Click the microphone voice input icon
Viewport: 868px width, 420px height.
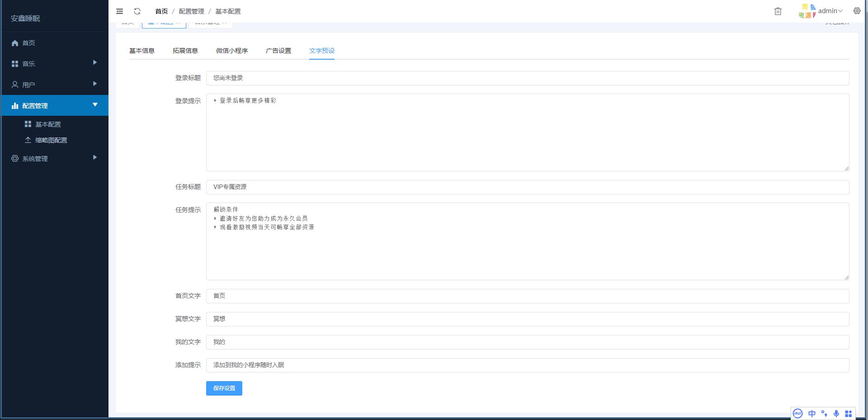click(x=836, y=413)
